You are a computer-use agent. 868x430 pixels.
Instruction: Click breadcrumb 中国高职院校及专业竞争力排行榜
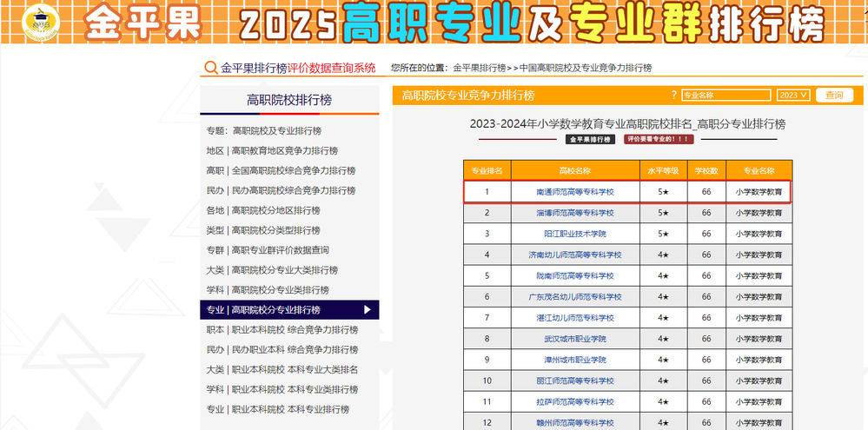click(x=585, y=68)
